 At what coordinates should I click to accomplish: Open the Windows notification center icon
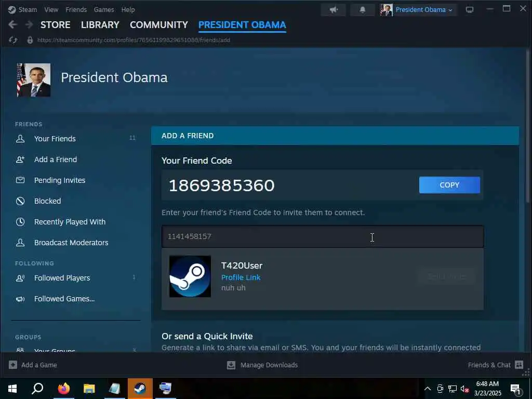pyautogui.click(x=515, y=389)
